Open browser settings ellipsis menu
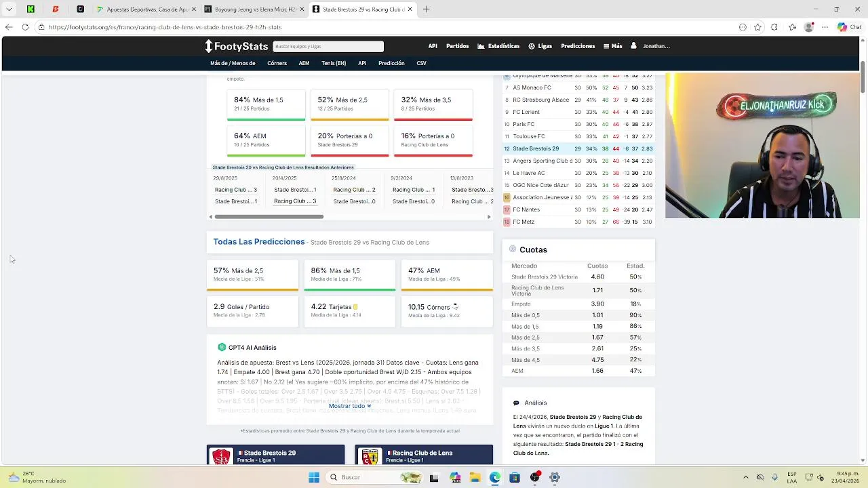 pos(825,27)
